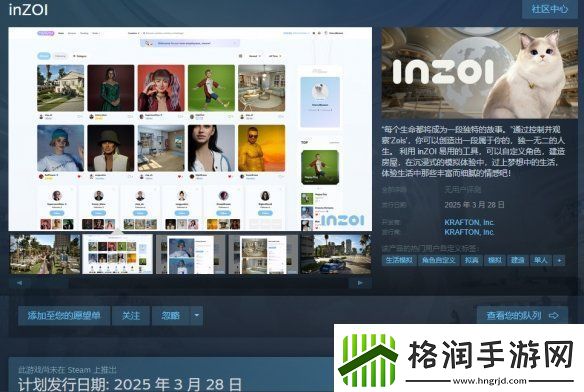Select the 角色自定义 tag
Viewport: 584px width, 392px height.
[439, 260]
